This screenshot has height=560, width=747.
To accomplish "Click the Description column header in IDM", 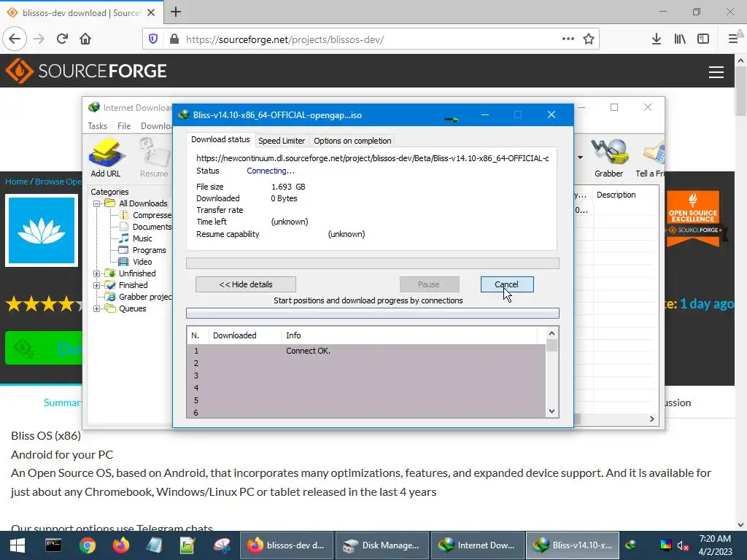I will 616,195.
